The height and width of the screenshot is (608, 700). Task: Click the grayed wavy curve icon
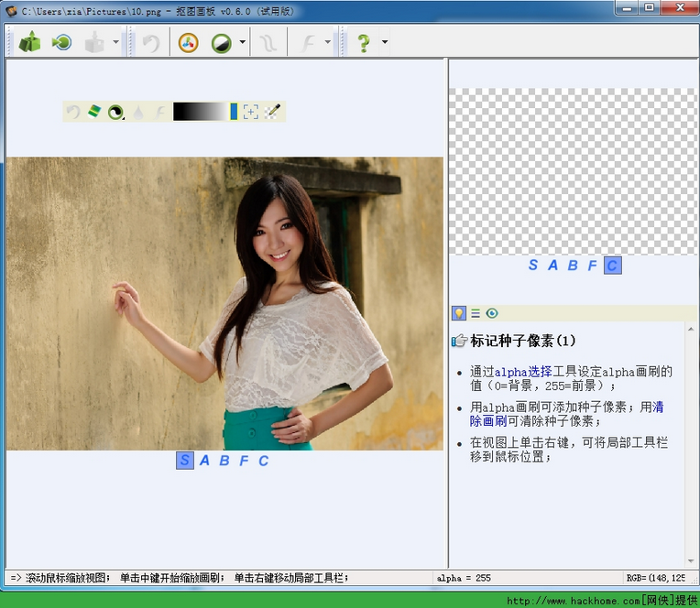(x=268, y=43)
